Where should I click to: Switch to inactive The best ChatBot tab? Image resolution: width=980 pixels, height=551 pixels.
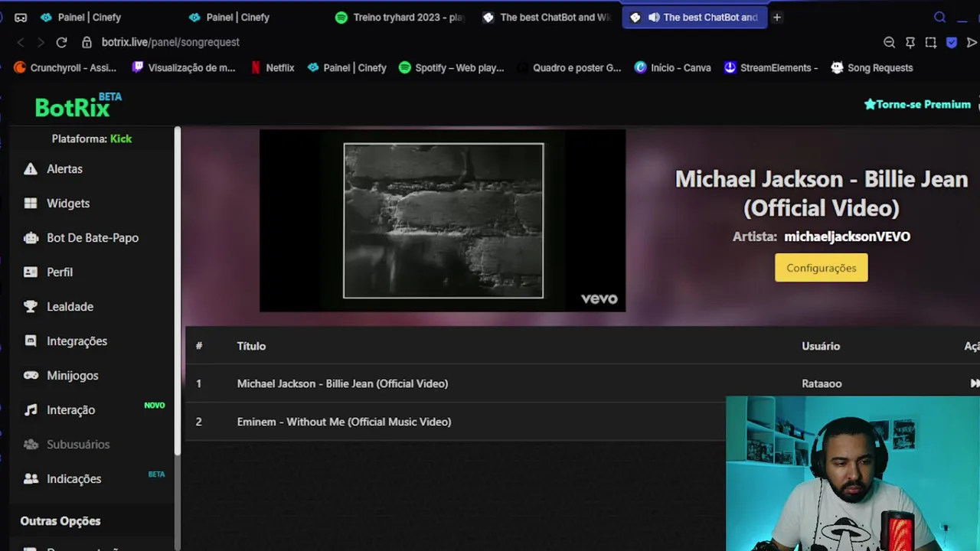547,17
